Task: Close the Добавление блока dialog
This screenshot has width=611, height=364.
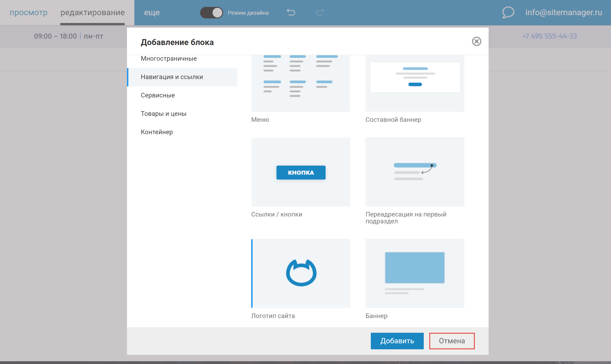Action: 476,41
